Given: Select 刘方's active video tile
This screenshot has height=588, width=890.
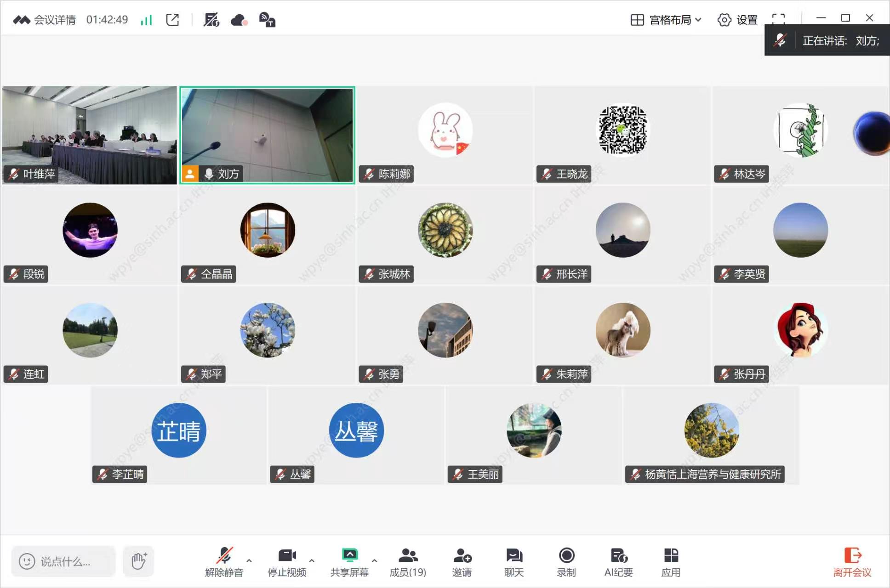Looking at the screenshot, I should click(267, 135).
